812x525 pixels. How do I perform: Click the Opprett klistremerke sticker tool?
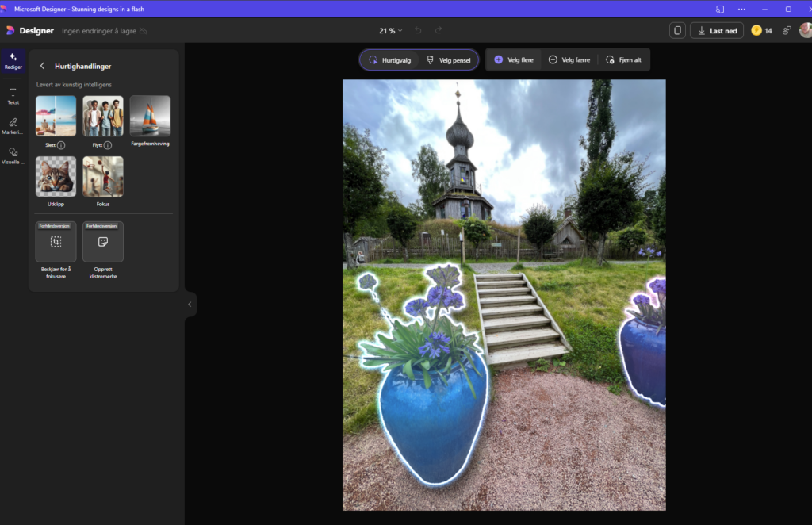pos(103,242)
